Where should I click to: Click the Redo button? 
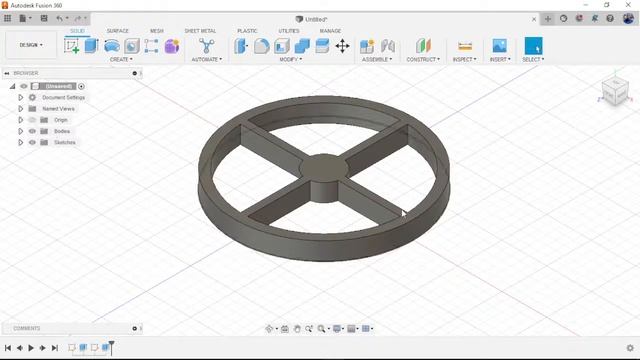(x=78, y=18)
